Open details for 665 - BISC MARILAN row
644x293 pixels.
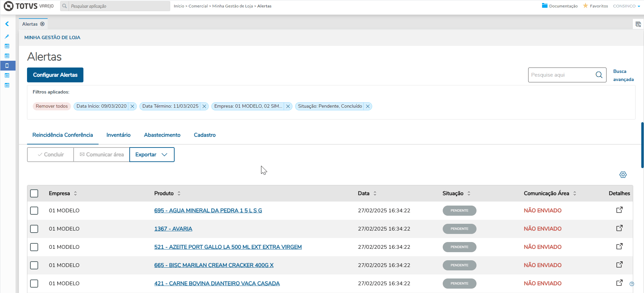[619, 265]
